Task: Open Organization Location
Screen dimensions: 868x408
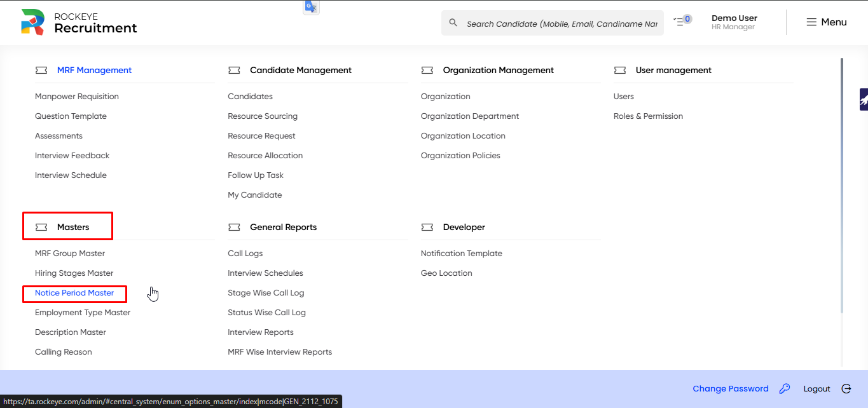Action: pos(463,136)
